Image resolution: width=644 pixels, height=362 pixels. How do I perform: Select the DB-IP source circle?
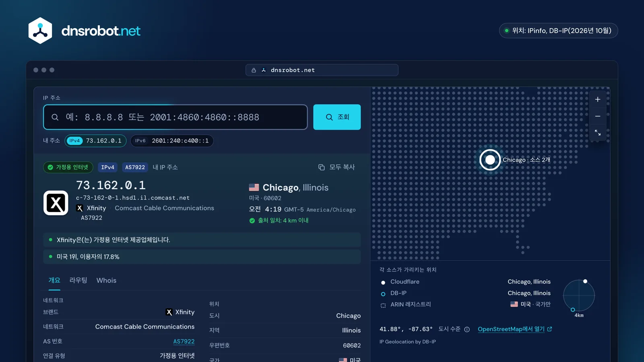[383, 294]
